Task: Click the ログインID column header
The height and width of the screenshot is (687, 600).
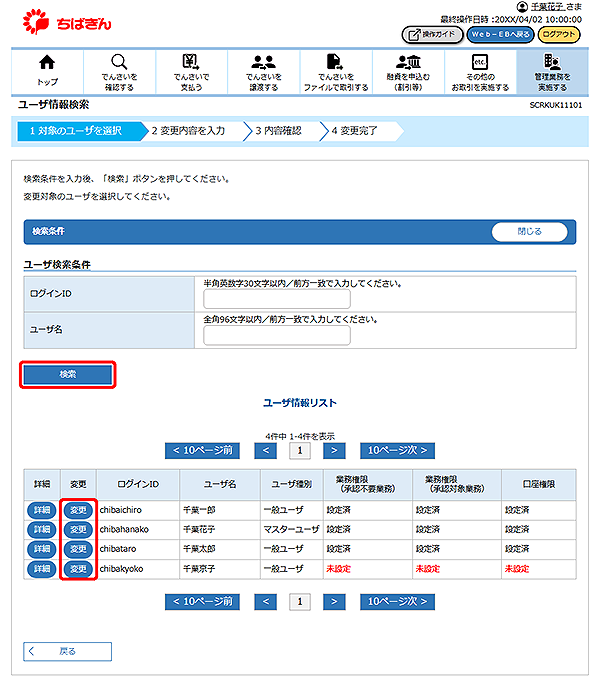Action: [x=138, y=485]
